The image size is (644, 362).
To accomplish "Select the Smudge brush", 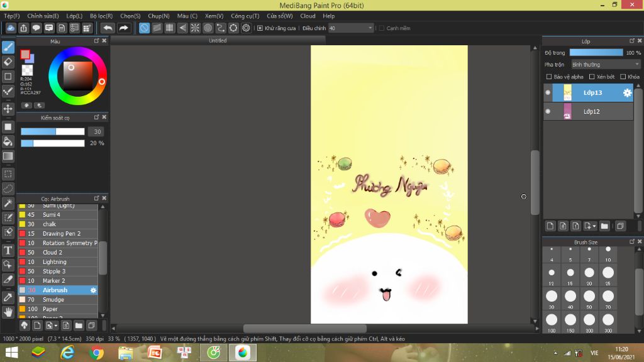I will click(57, 300).
